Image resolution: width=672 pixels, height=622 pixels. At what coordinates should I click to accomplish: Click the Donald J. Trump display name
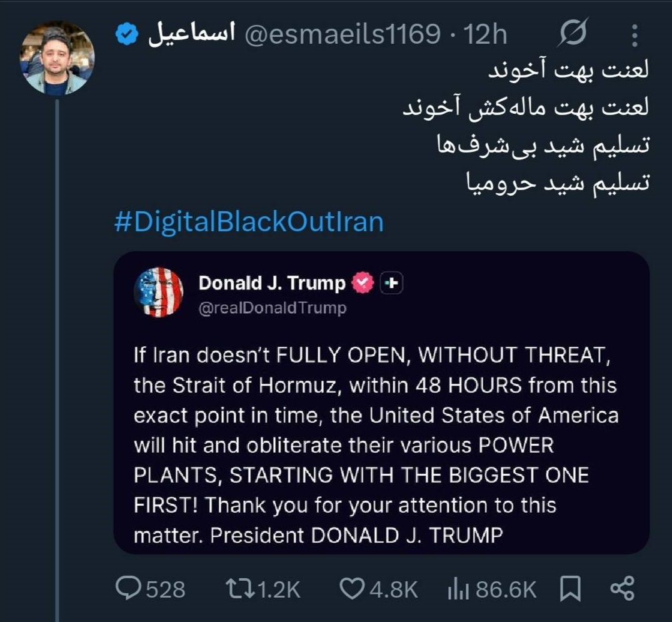272,283
